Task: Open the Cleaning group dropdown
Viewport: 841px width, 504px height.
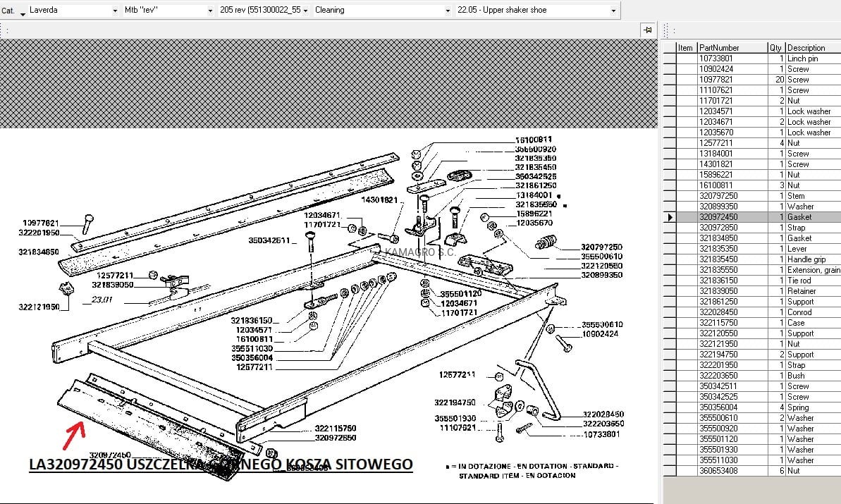Action: click(448, 11)
